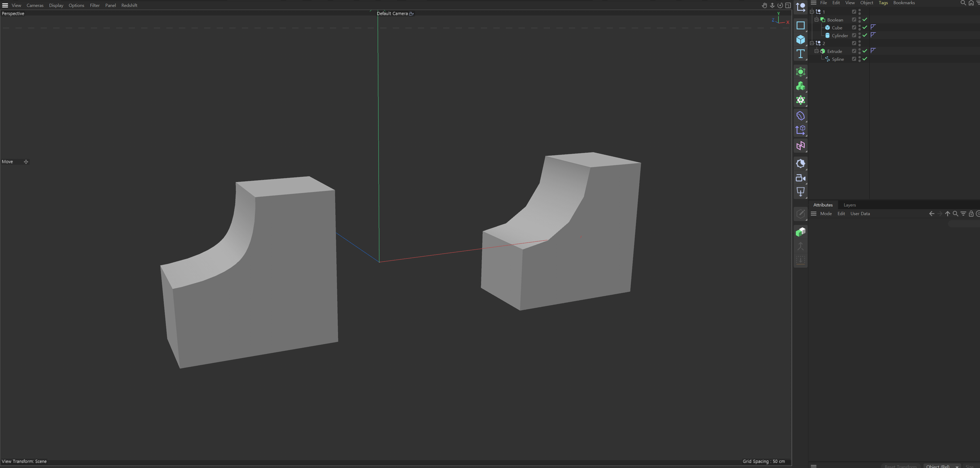
Task: Open the Cameras menu in viewport
Action: 35,5
